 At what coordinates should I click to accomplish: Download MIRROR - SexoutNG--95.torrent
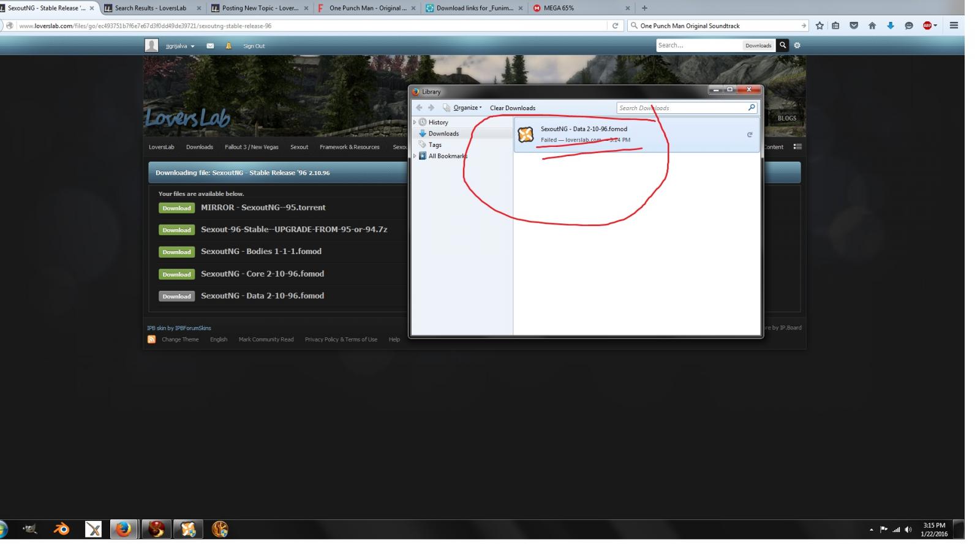176,208
